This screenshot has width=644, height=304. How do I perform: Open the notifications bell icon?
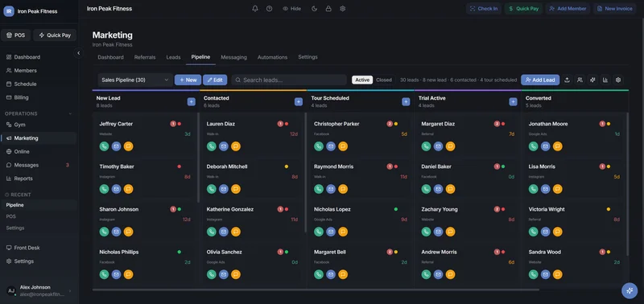[x=255, y=9]
